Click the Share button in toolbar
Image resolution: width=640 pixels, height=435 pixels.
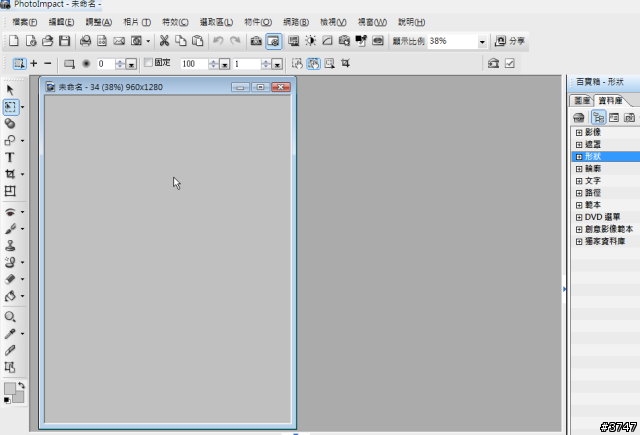(509, 41)
